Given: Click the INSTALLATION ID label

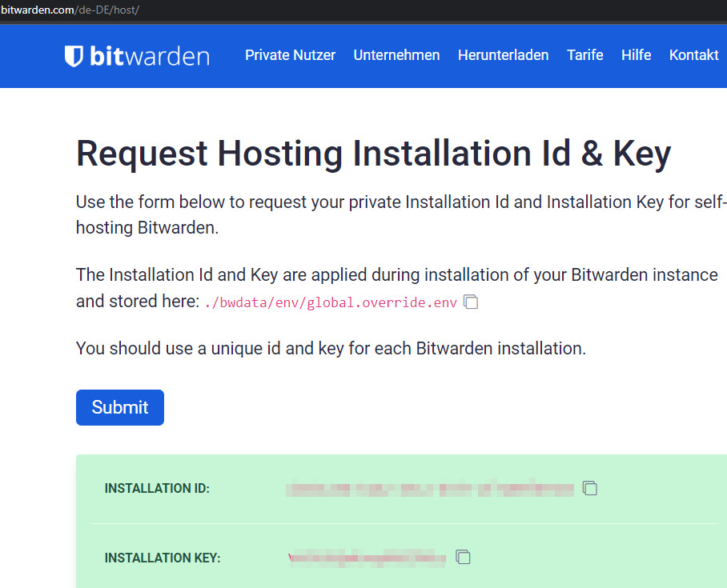Looking at the screenshot, I should 157,489.
